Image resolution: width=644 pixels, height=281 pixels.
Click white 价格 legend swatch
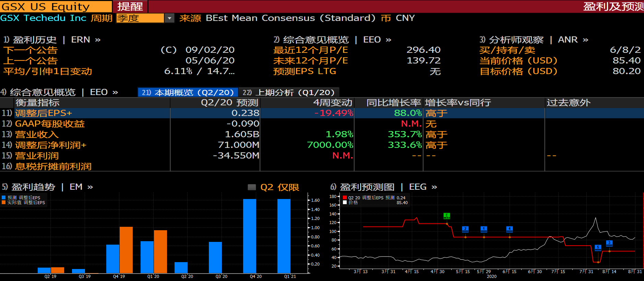coord(345,202)
